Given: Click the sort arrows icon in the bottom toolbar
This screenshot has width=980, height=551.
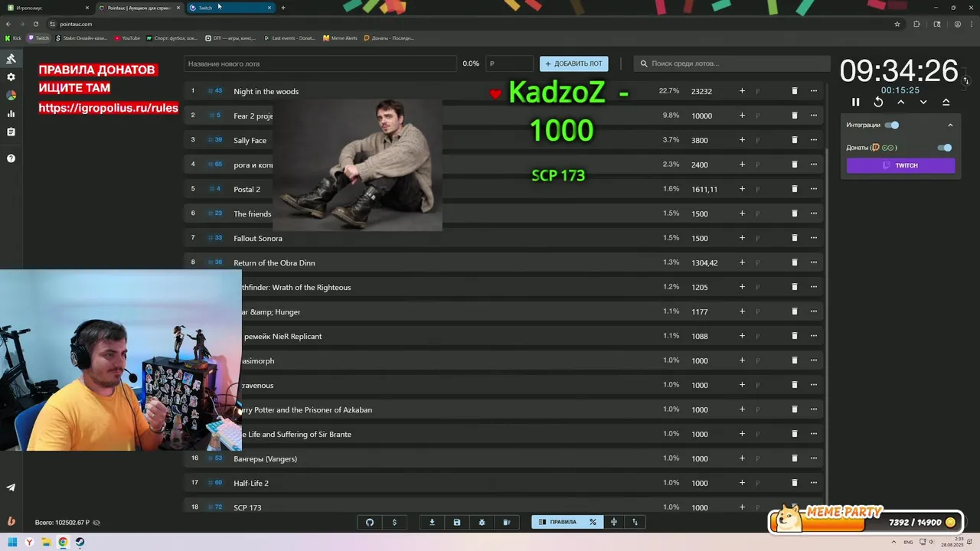Looking at the screenshot, I should pos(635,522).
